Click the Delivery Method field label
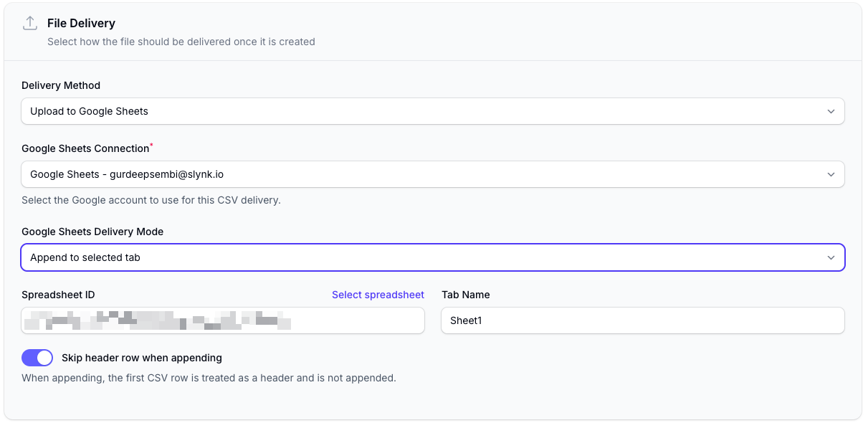The width and height of the screenshot is (868, 428). click(x=61, y=85)
